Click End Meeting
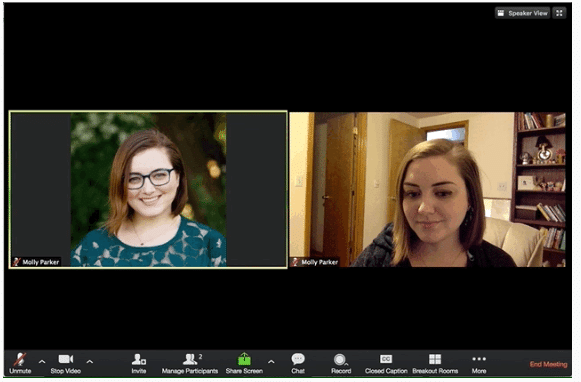This screenshot has height=382, width=581. tap(548, 364)
